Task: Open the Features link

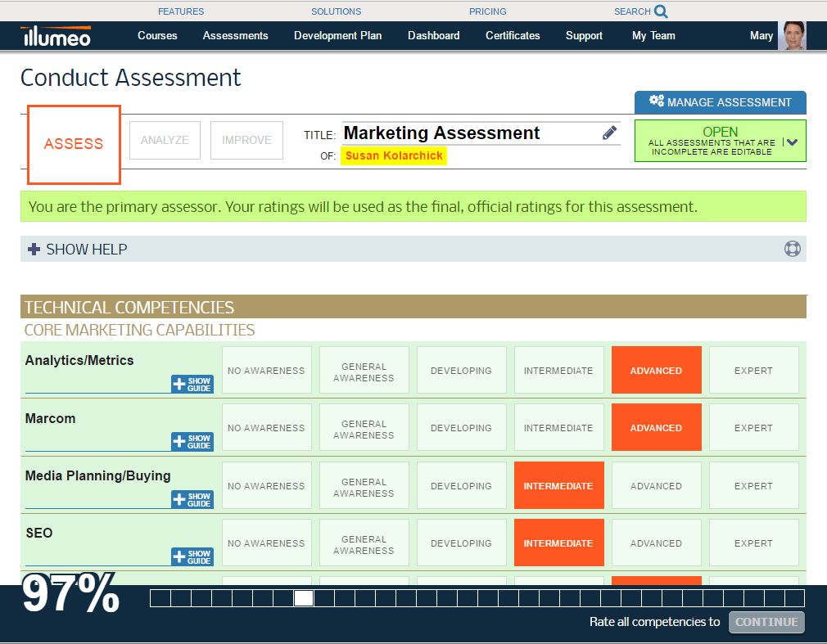Action: click(x=181, y=11)
